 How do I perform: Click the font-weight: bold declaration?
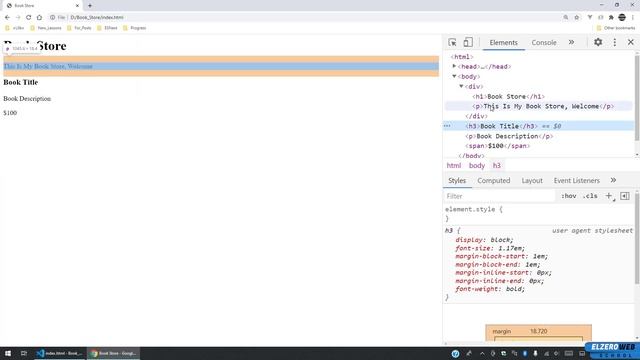(x=490, y=289)
